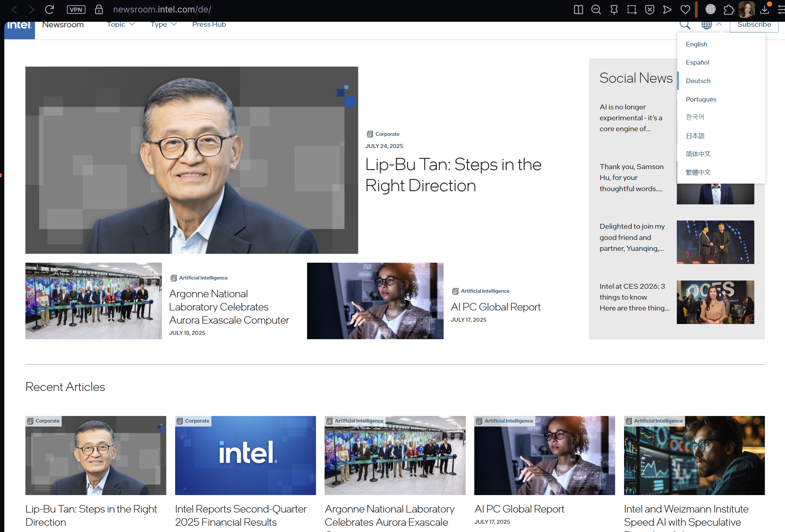Select English in language menu

[x=696, y=44]
